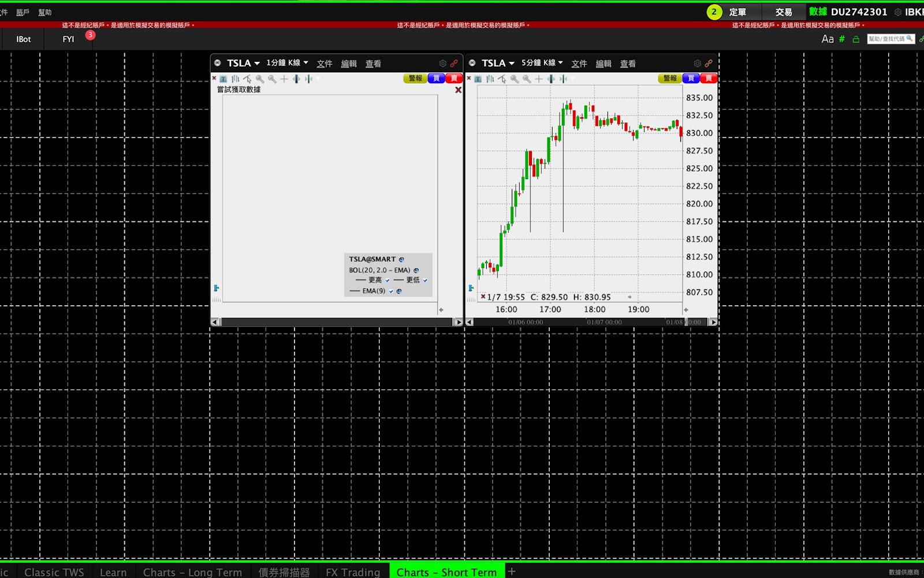Toggle the 更高 upper band checkbox

[388, 280]
